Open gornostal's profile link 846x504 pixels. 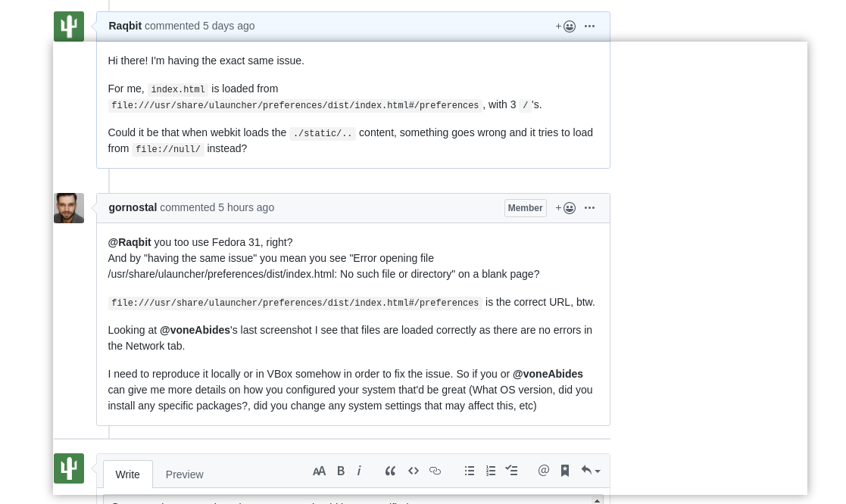tap(133, 207)
